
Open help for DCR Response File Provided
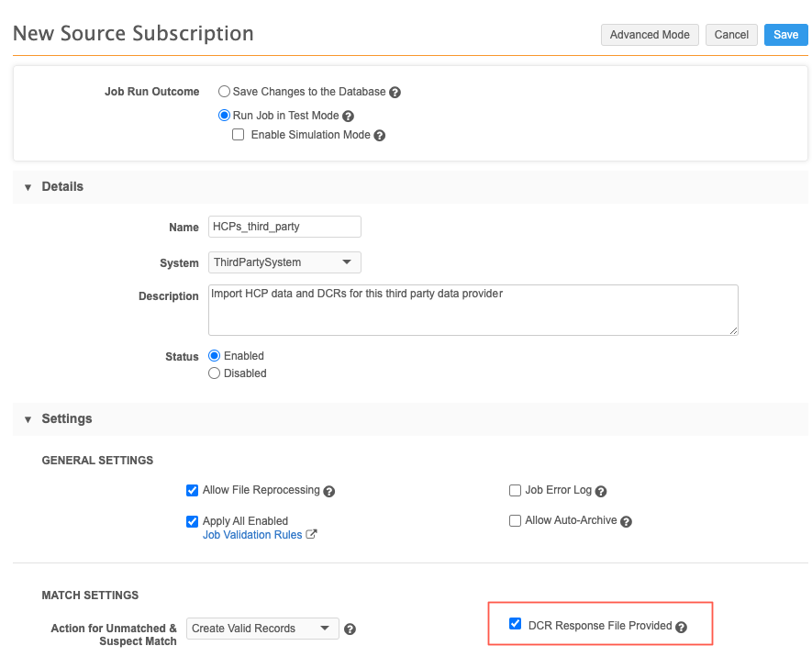click(x=681, y=627)
